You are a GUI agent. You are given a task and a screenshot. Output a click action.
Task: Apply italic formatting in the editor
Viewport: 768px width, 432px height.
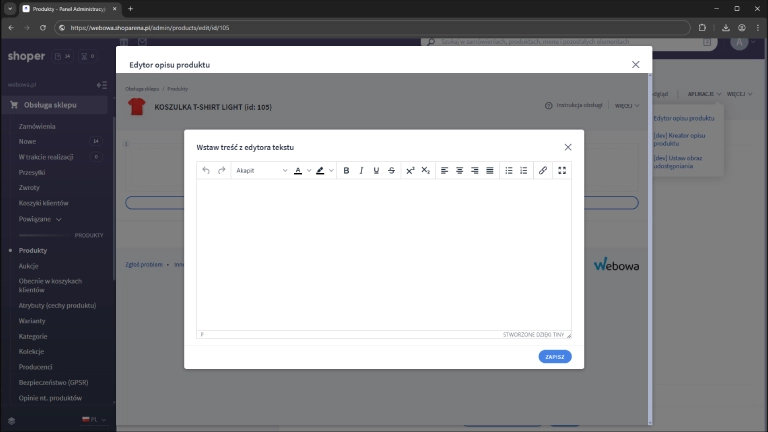click(x=362, y=171)
